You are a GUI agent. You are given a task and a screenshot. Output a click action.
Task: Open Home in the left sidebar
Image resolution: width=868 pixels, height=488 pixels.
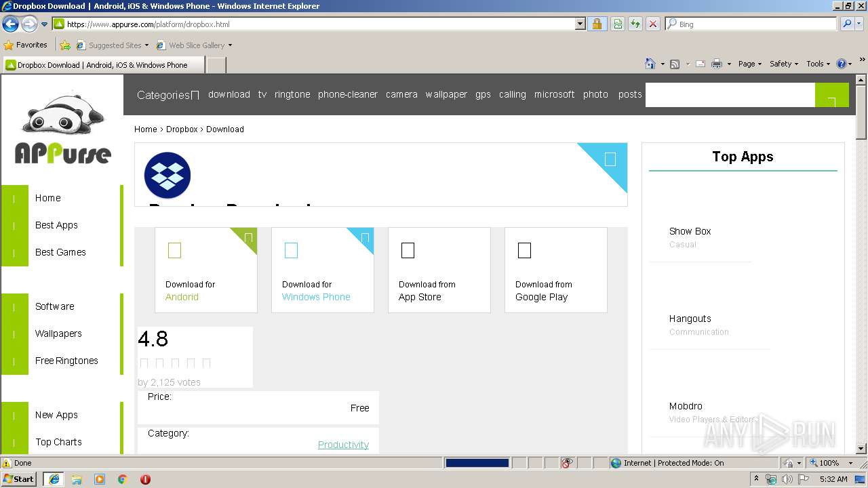pyautogui.click(x=47, y=198)
